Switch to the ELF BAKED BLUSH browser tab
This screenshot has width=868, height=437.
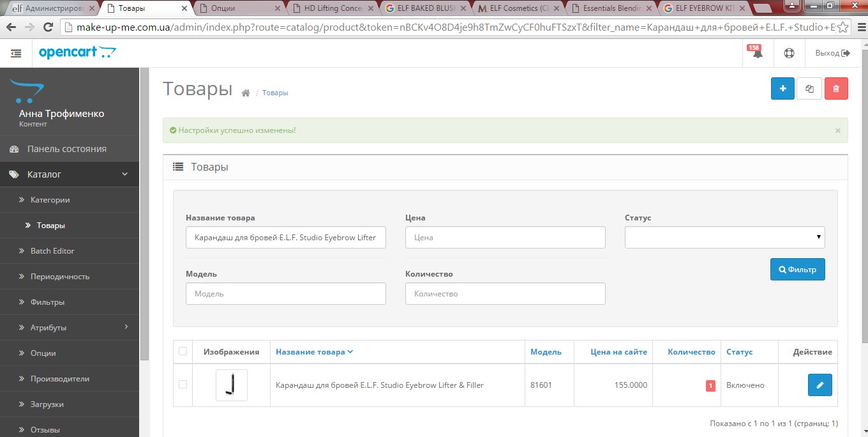pyautogui.click(x=426, y=8)
